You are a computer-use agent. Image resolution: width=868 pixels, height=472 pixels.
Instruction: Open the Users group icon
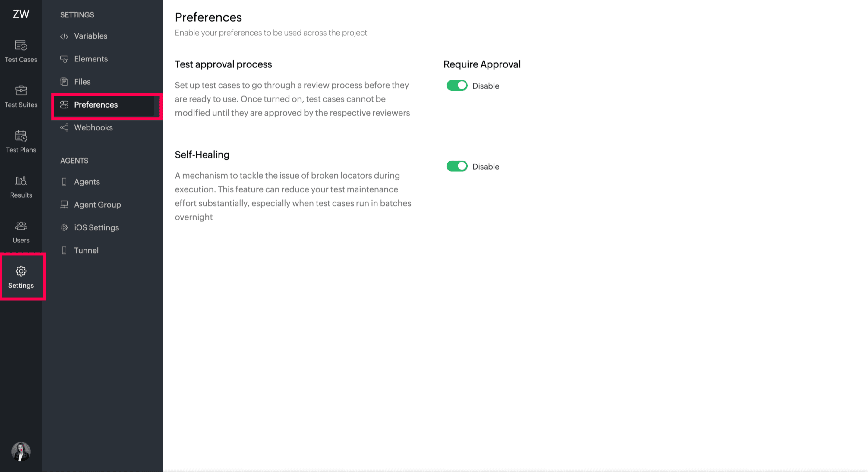(21, 226)
